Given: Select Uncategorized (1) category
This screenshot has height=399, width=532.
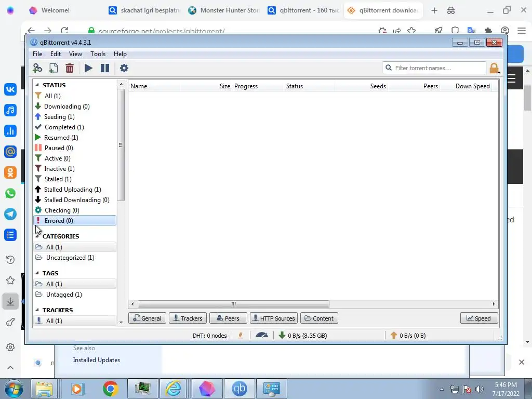Looking at the screenshot, I should [75, 258].
